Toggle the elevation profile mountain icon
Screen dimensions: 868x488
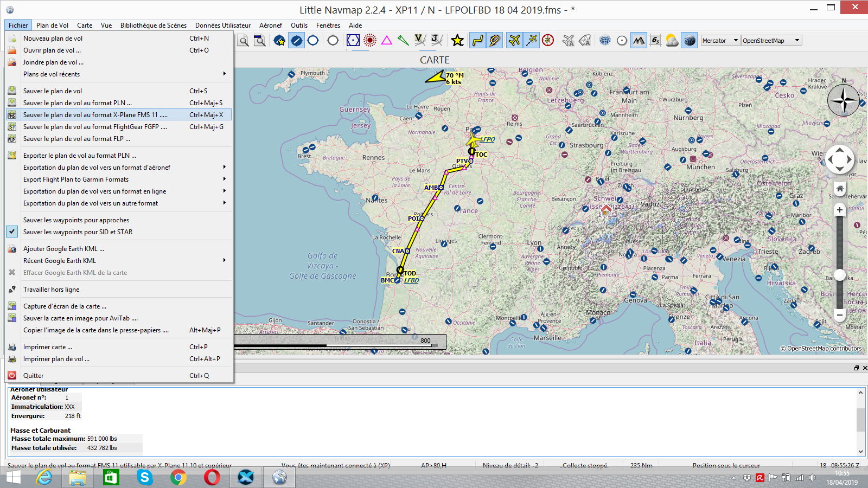(639, 41)
